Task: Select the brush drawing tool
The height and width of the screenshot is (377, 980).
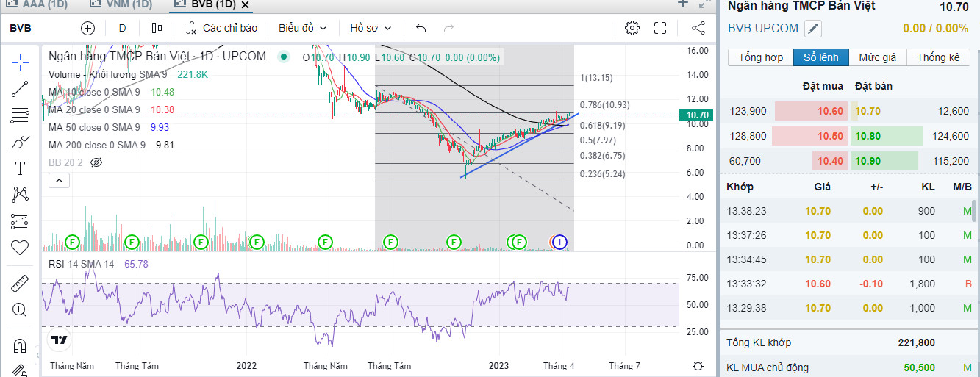Action: point(20,142)
